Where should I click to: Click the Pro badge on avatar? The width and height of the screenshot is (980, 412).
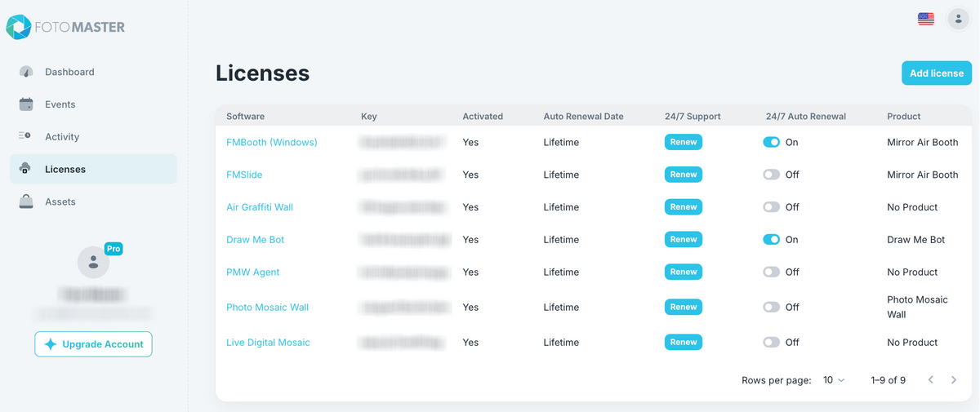click(114, 248)
